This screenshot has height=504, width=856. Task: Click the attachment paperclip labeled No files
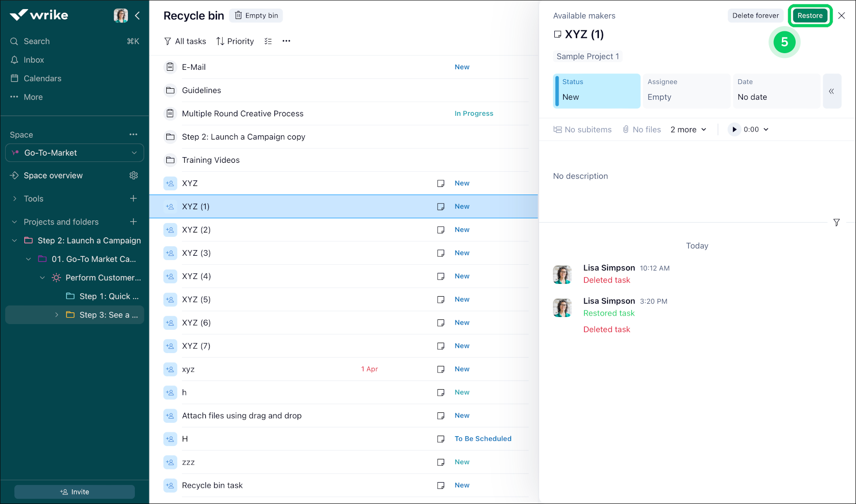625,129
